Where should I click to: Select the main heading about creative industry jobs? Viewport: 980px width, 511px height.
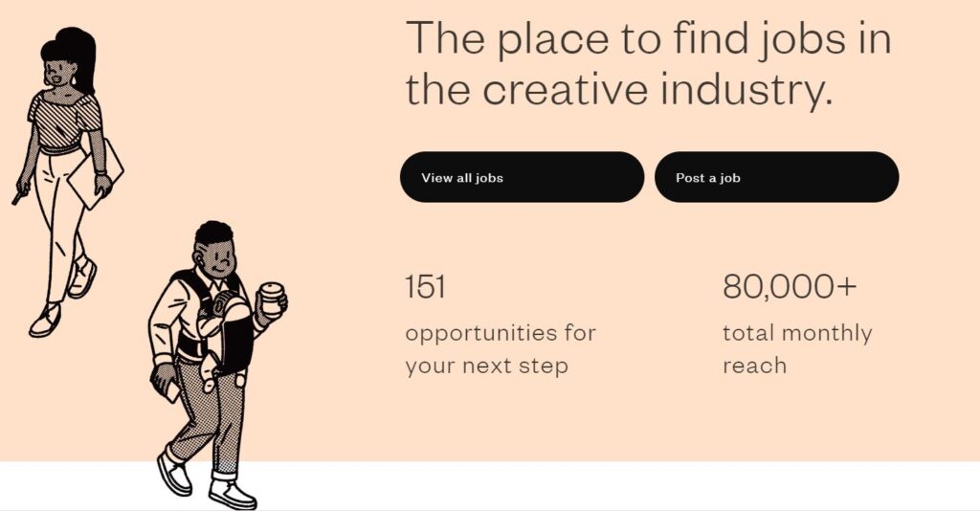click(649, 64)
